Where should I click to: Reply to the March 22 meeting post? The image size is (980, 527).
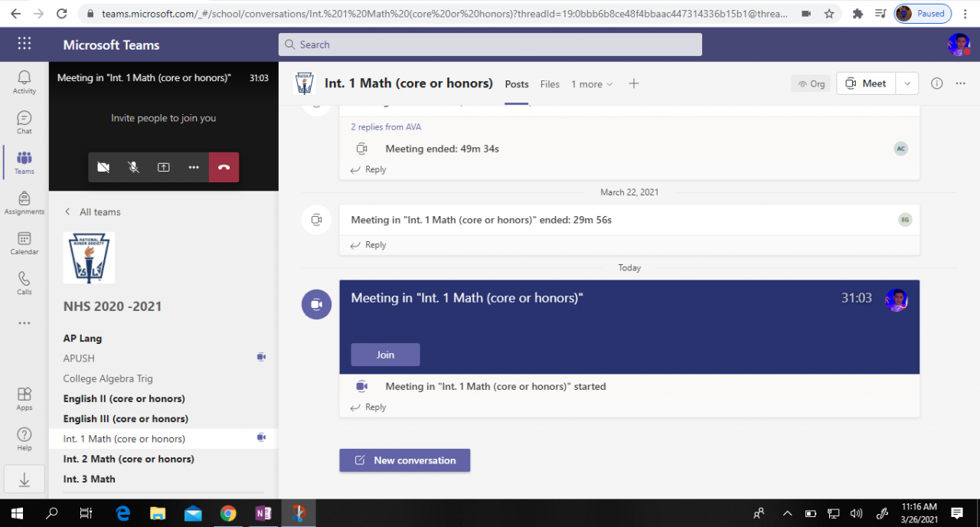point(368,245)
